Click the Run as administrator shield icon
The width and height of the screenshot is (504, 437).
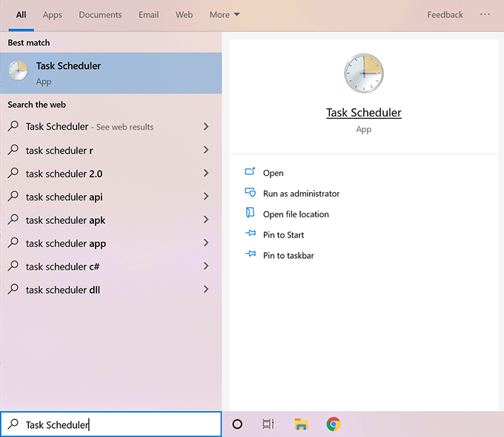(x=250, y=192)
